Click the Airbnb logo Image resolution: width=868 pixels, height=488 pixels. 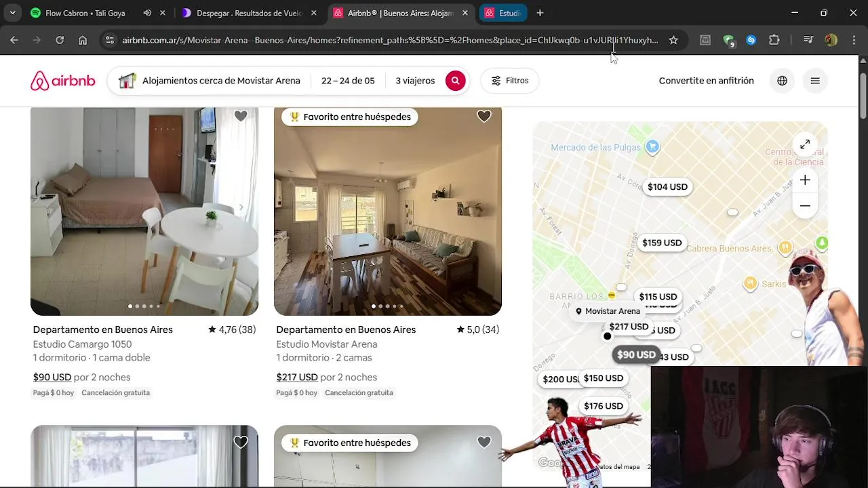(62, 81)
